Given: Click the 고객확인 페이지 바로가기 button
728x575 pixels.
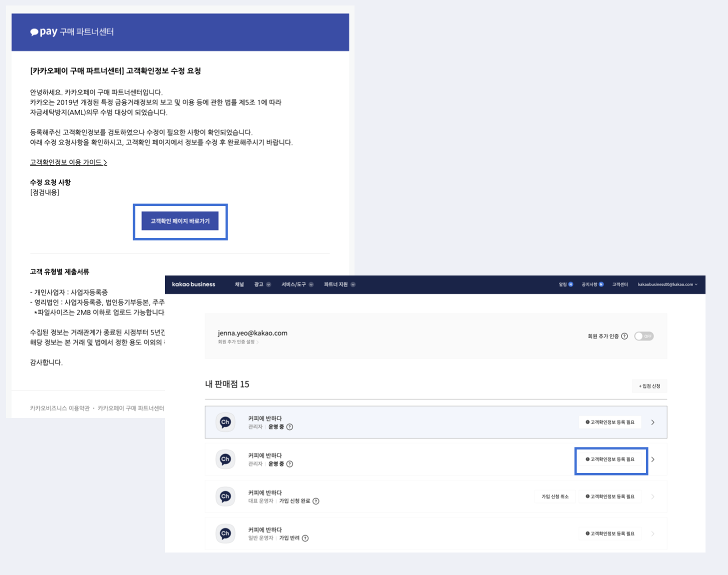Looking at the screenshot, I should (x=180, y=221).
